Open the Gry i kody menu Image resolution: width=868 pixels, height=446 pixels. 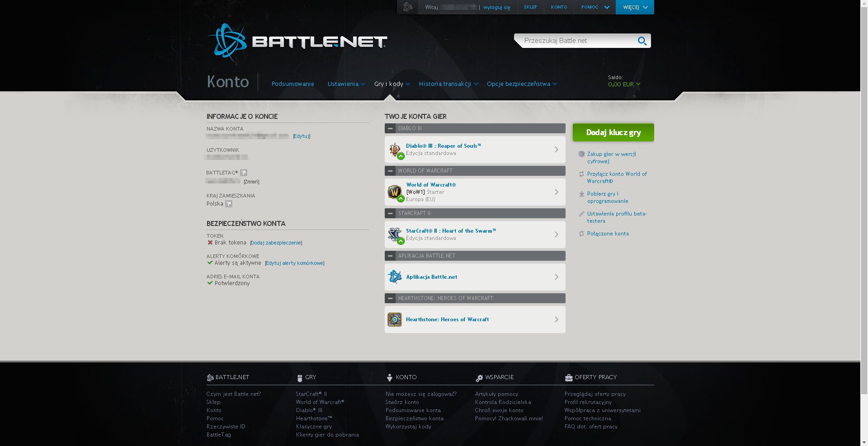[392, 84]
